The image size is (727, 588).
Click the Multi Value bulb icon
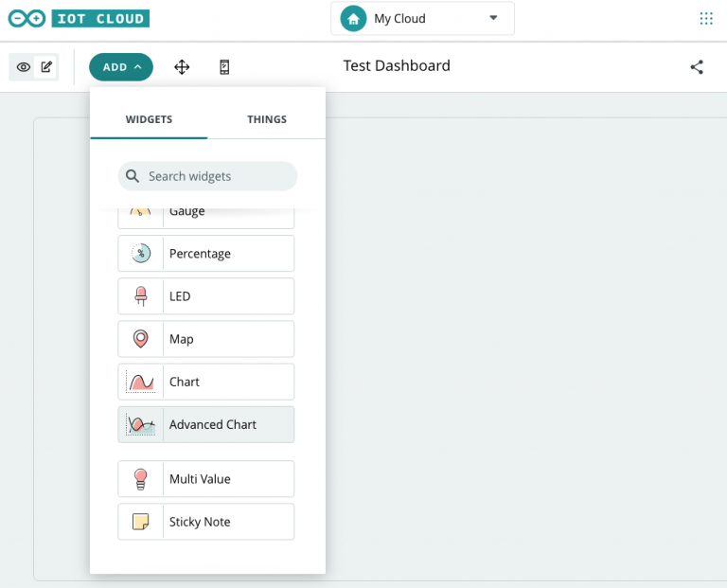pos(140,479)
